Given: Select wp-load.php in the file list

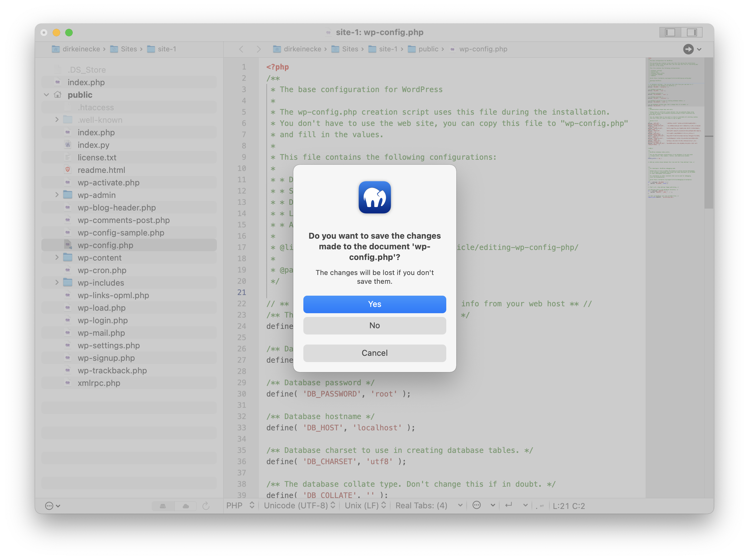Looking at the screenshot, I should [x=129, y=308].
